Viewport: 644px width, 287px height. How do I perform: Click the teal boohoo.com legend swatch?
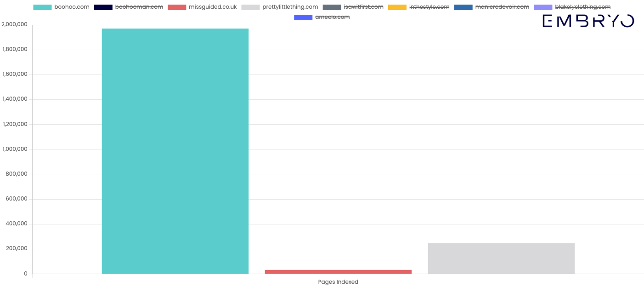click(x=42, y=7)
